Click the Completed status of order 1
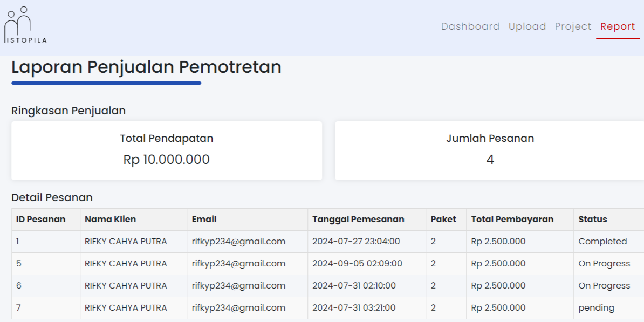 [602, 242]
